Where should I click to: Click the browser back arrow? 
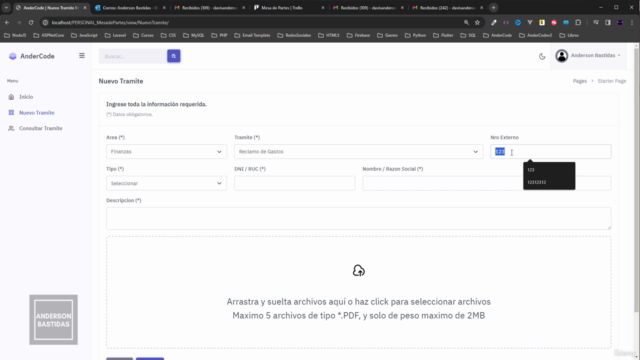(7, 22)
